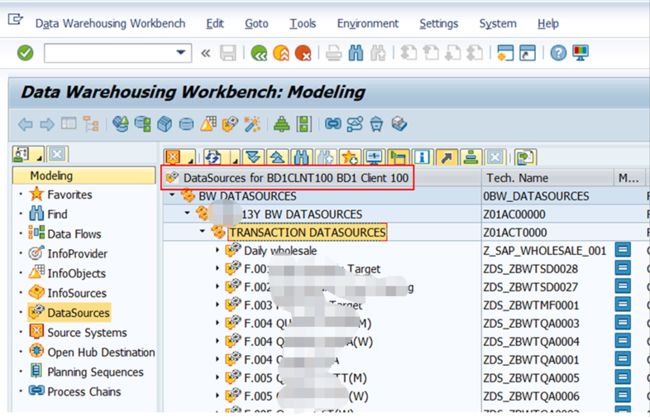The height and width of the screenshot is (418, 650).
Task: Click the diagonal arrow icon in tree toolbar
Action: [446, 157]
